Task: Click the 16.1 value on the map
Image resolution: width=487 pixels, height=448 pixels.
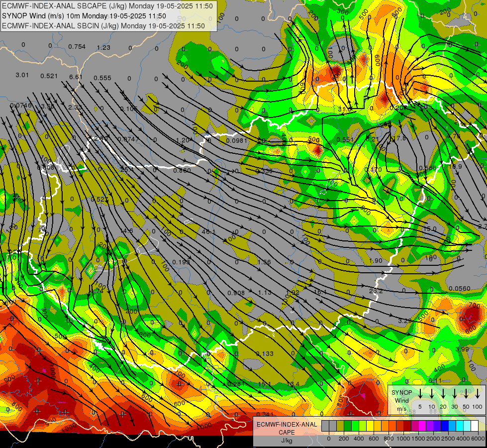Action: 320,292
